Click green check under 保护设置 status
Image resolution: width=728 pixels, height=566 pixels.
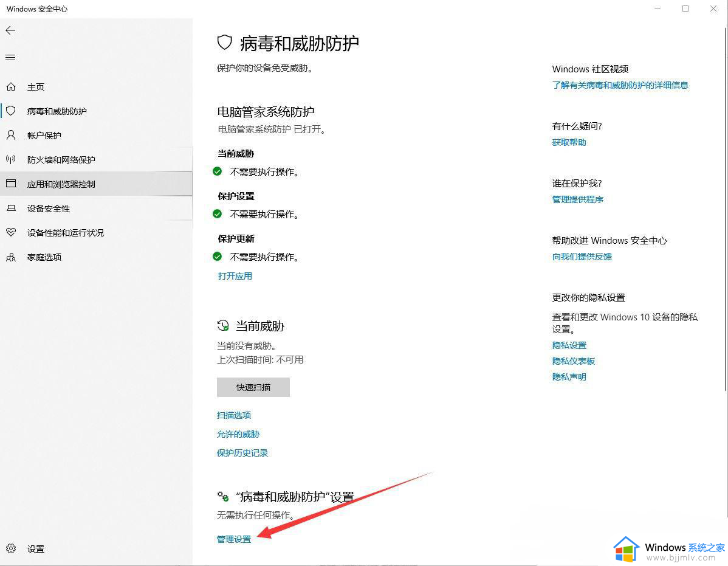click(218, 214)
